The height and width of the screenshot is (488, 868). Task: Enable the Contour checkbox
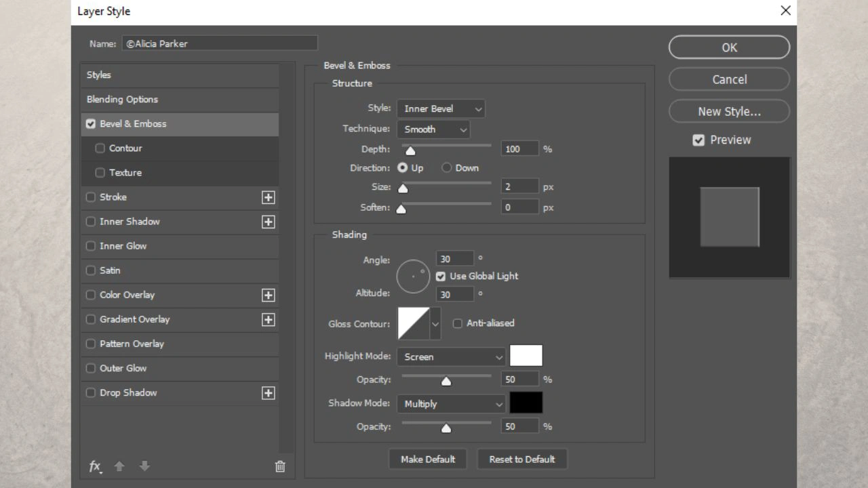click(100, 148)
